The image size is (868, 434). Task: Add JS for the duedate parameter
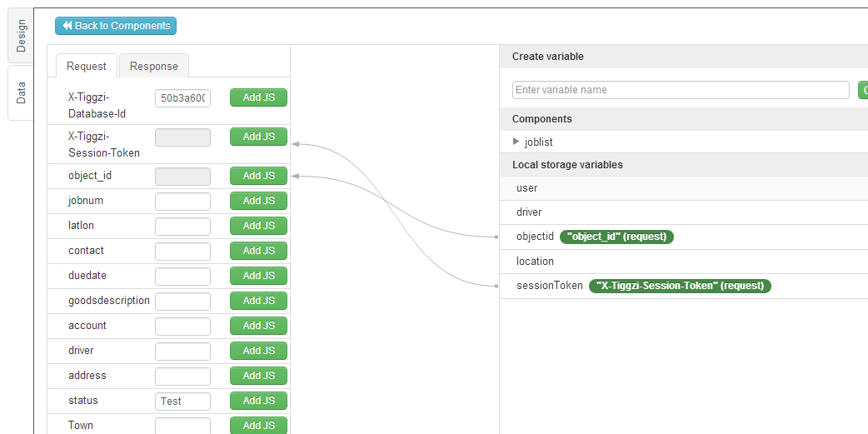tap(258, 276)
